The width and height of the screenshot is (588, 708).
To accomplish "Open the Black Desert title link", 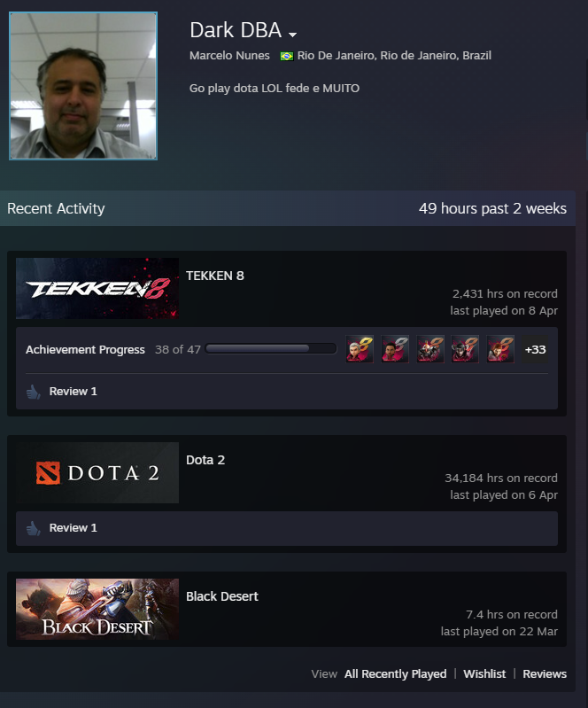I will (222, 596).
